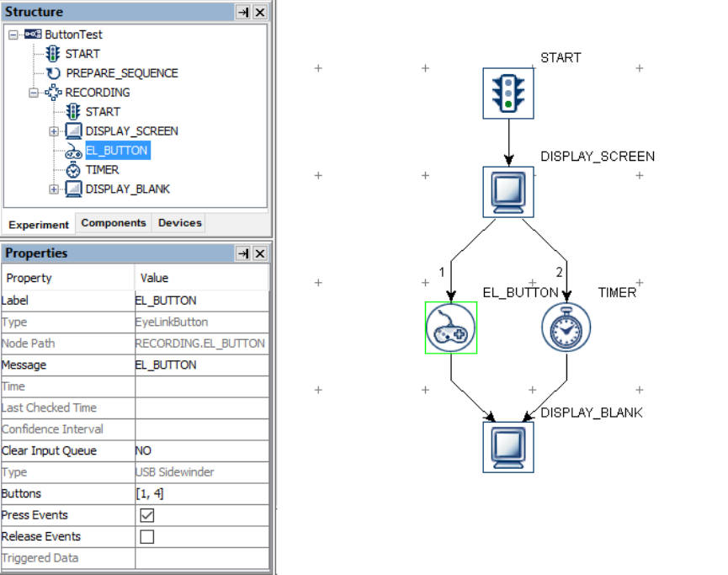The width and height of the screenshot is (728, 575).
Task: Click EL_BUTTON gamepad icon in tree
Action: 73,151
